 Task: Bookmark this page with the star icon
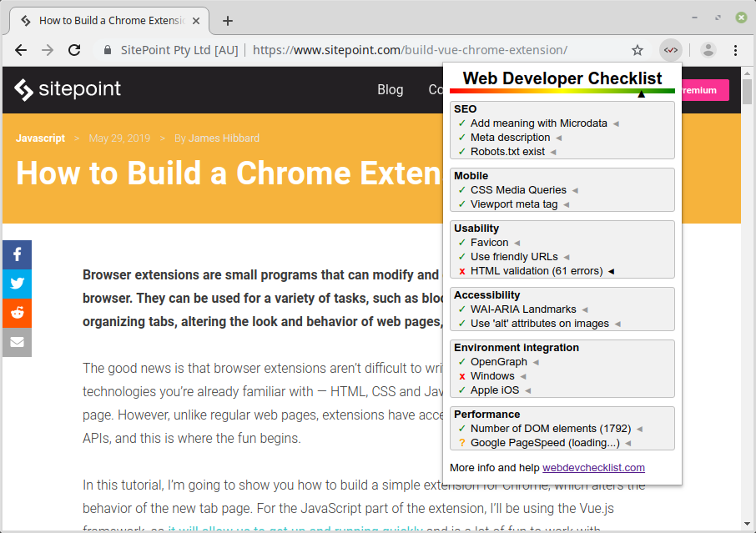[x=638, y=50]
